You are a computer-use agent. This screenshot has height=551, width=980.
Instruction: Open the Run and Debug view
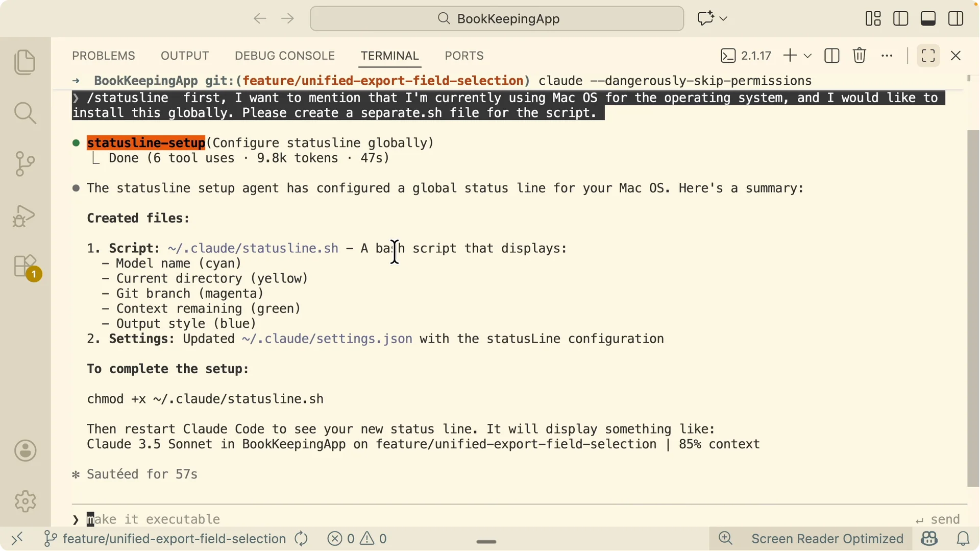coord(25,215)
